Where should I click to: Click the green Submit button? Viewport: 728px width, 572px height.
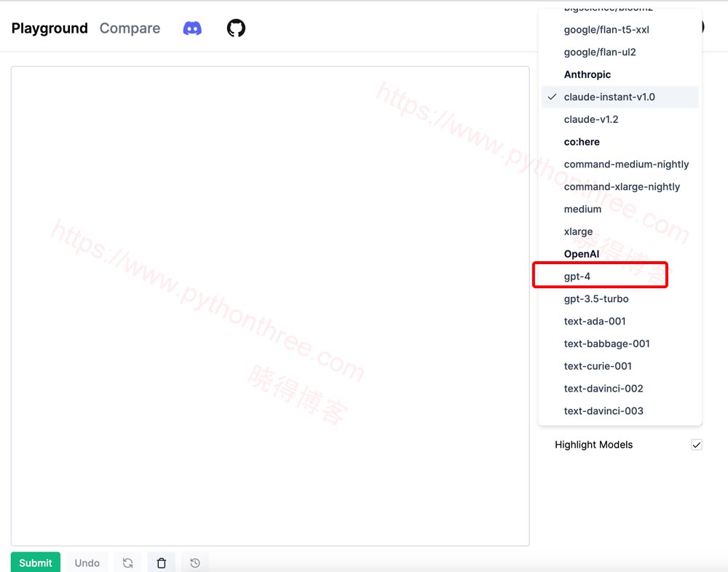[x=36, y=563]
